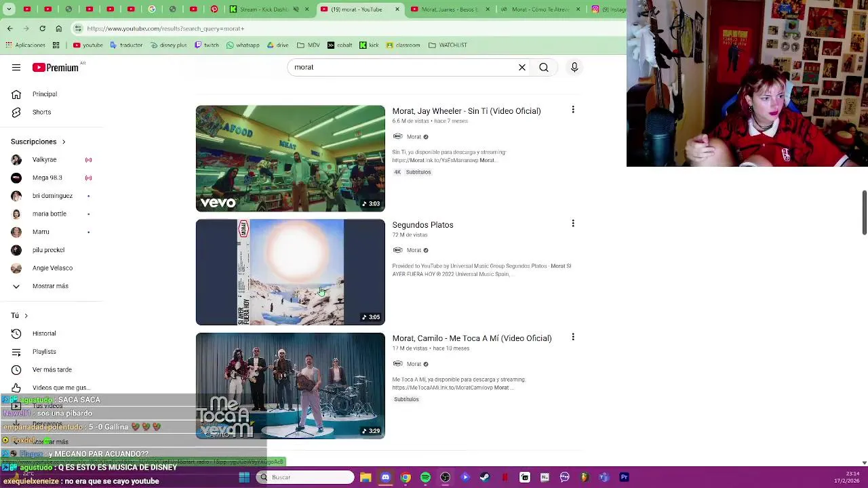
Task: Switch to the Pinterest tab
Action: pos(214,9)
